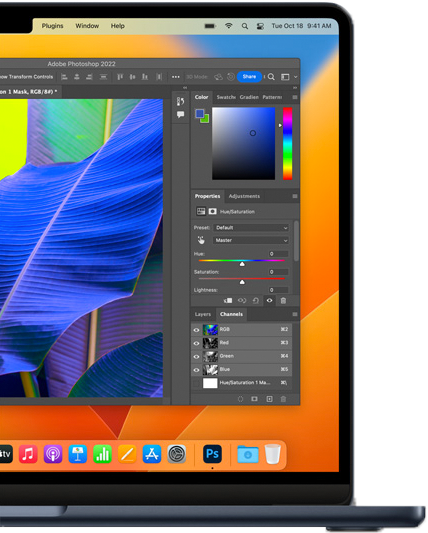Open the Window menu
This screenshot has width=428, height=533.
[87, 26]
